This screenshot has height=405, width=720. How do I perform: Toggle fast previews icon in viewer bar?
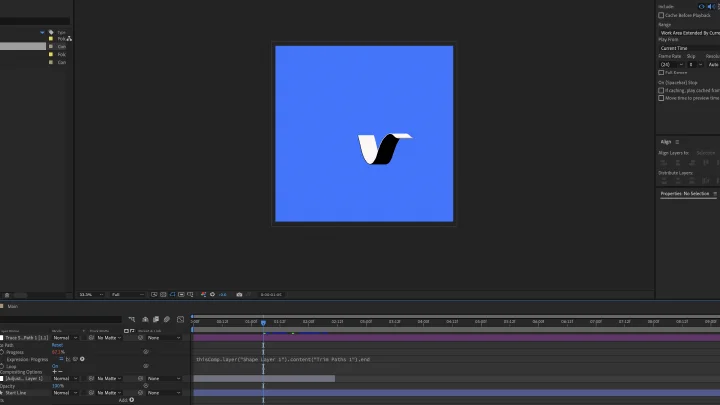click(154, 295)
